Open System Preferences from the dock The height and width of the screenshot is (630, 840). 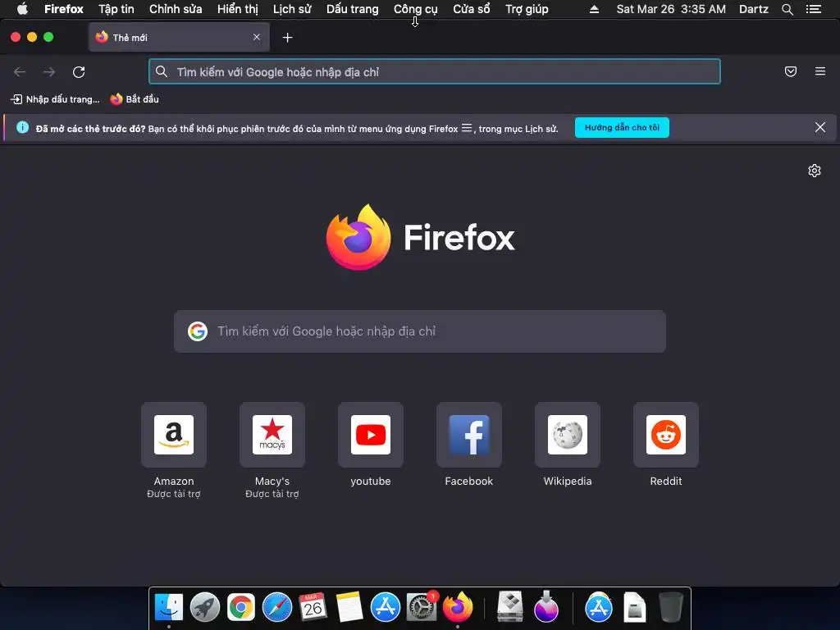click(x=422, y=608)
